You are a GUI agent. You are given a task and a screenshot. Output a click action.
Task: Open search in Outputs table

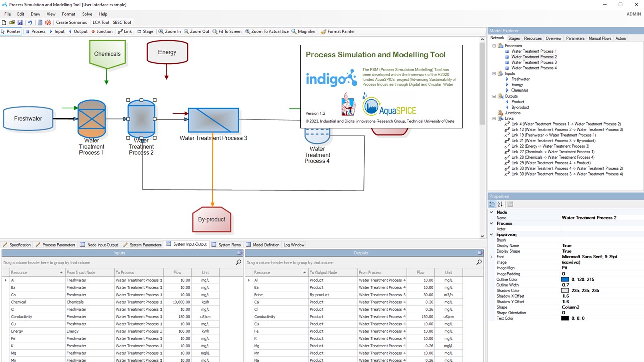tap(479, 262)
